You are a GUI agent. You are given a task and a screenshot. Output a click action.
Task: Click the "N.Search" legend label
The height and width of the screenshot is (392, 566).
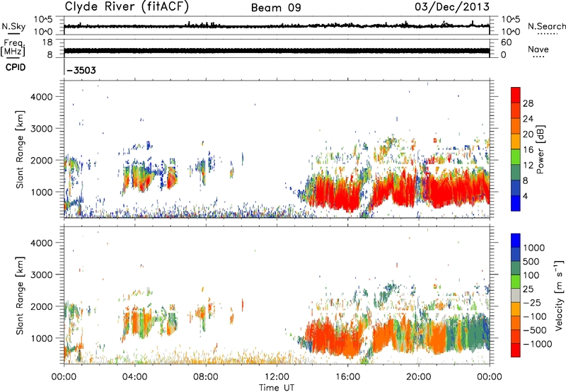click(546, 26)
